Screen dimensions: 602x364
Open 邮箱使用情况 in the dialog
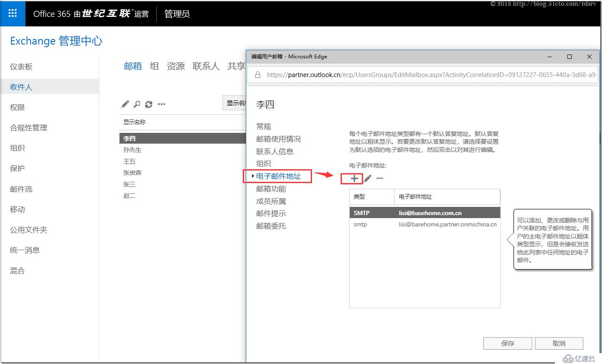click(278, 139)
